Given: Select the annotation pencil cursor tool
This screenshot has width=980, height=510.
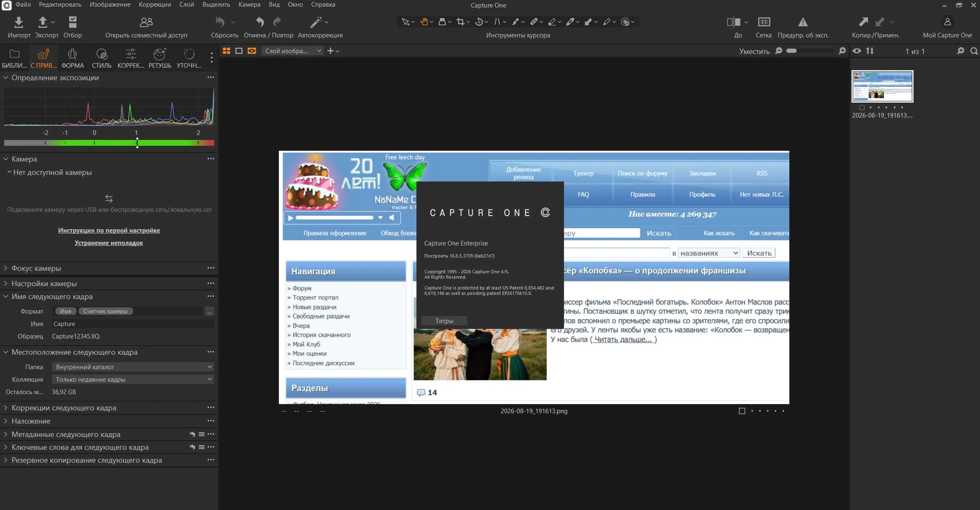Looking at the screenshot, I should (x=607, y=22).
